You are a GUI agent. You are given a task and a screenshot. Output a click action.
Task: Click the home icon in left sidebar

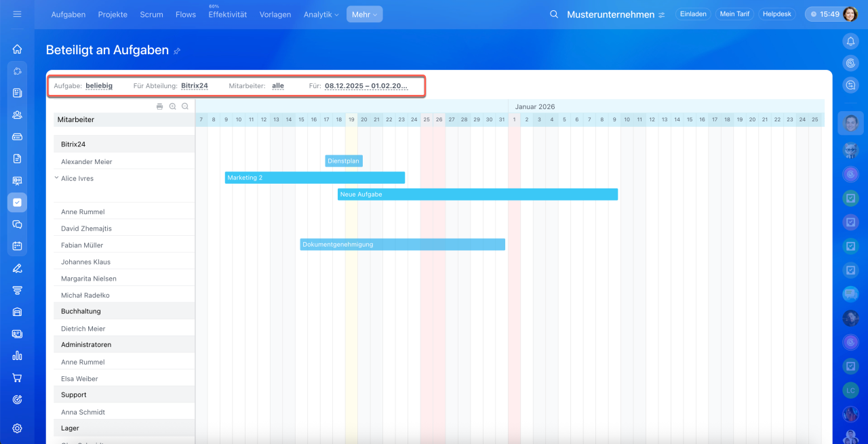tap(17, 49)
